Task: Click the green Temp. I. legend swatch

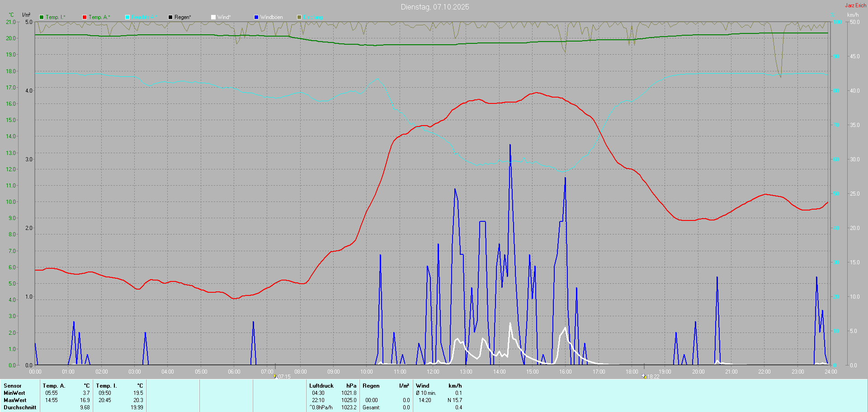Action: click(42, 17)
